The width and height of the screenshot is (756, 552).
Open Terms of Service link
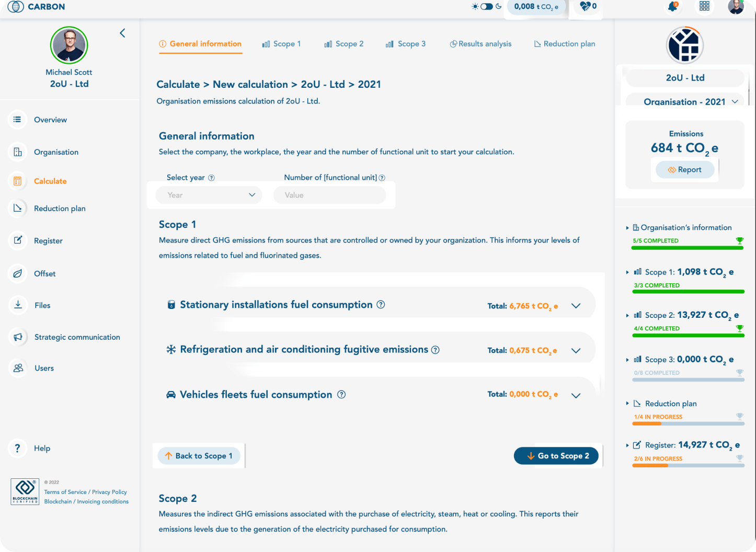65,492
